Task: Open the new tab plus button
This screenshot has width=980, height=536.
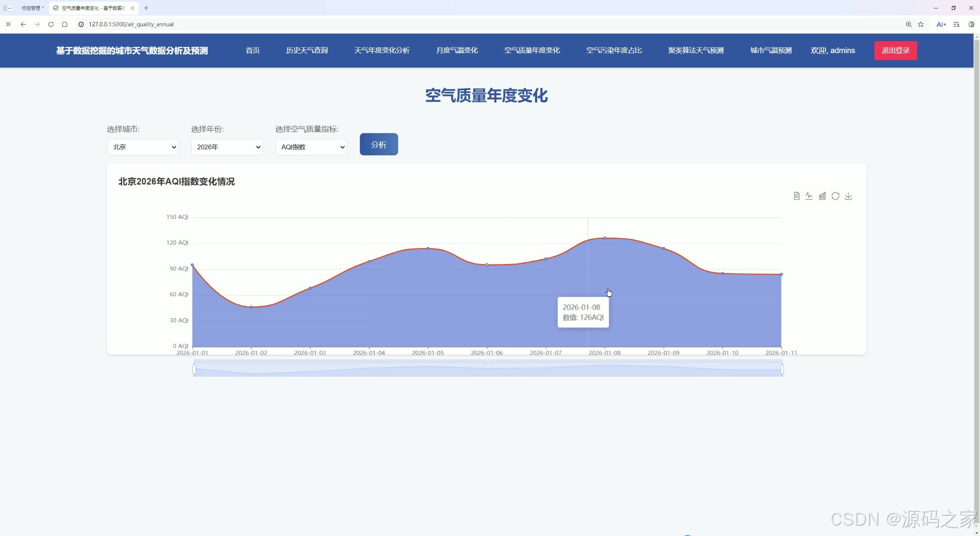Action: (x=146, y=8)
